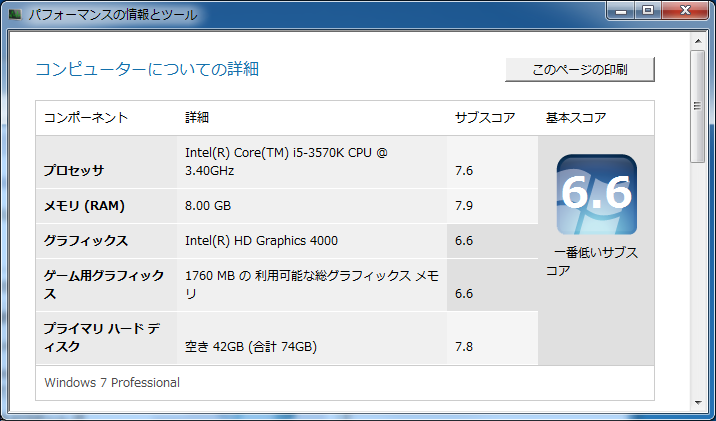Click the Windows 7 Professional text
The image size is (716, 421).
(112, 382)
